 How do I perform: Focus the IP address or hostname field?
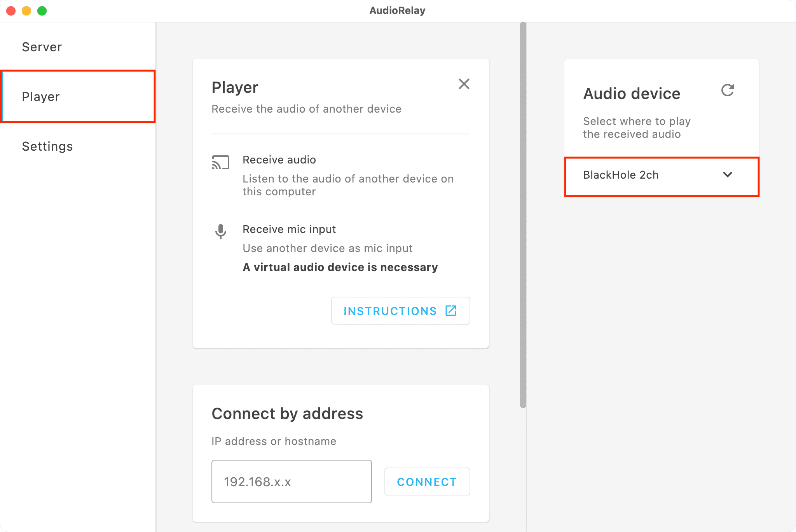[292, 482]
